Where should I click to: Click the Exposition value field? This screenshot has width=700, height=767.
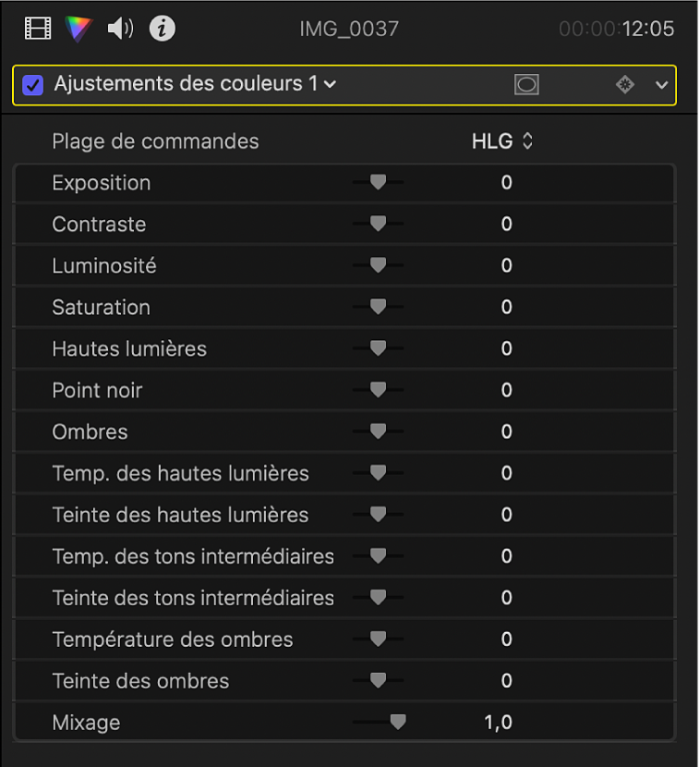(506, 182)
